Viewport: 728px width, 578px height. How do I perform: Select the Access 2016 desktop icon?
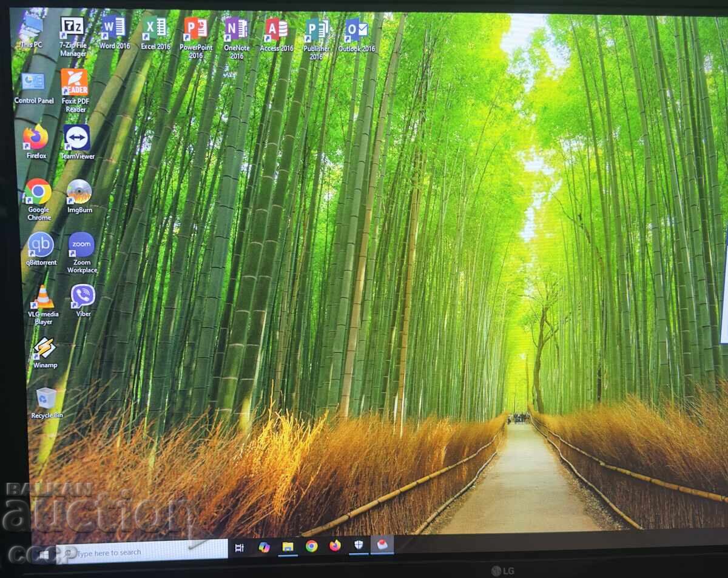coord(277,35)
